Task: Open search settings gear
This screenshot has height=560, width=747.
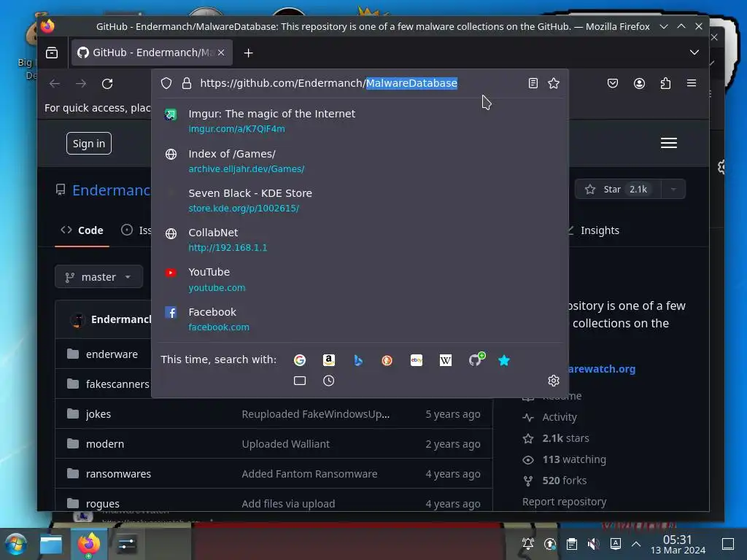Action: (554, 381)
